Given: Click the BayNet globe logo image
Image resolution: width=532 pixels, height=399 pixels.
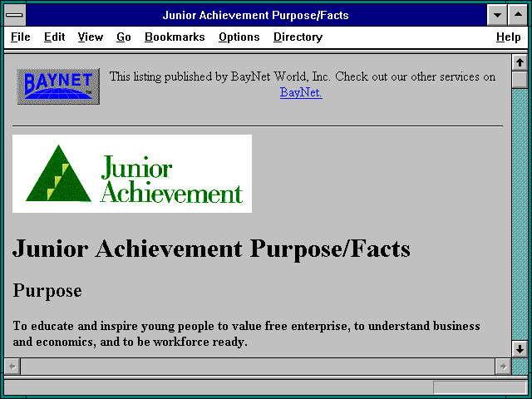Looking at the screenshot, I should tap(58, 86).
